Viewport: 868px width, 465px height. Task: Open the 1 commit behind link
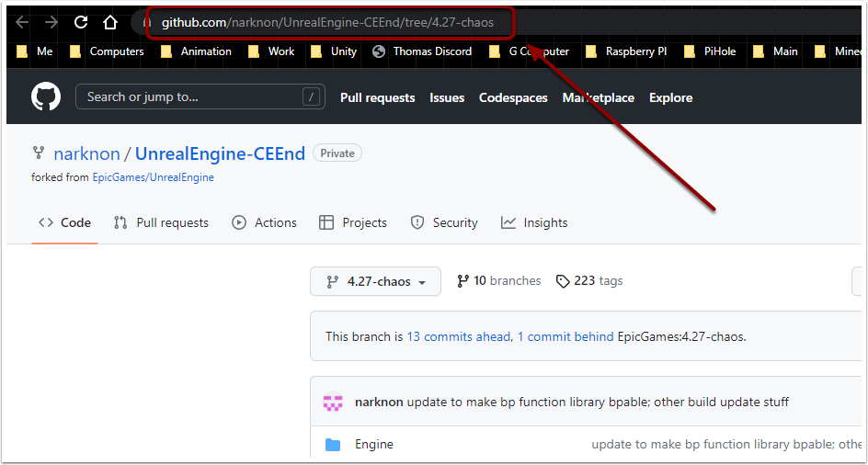coord(565,336)
